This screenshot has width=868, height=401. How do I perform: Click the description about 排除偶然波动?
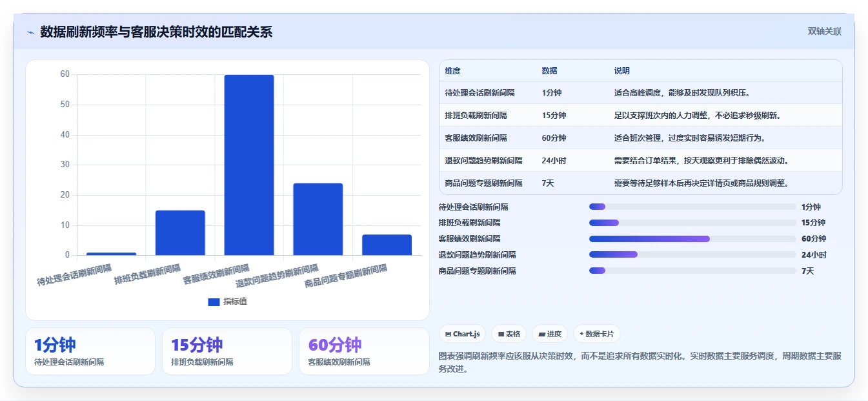pos(701,160)
